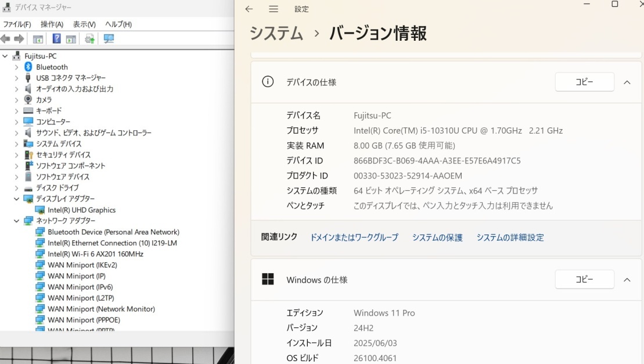Viewport: 644px width, 364px height.
Task: Copy Windows specifications with コピー button
Action: 584,279
